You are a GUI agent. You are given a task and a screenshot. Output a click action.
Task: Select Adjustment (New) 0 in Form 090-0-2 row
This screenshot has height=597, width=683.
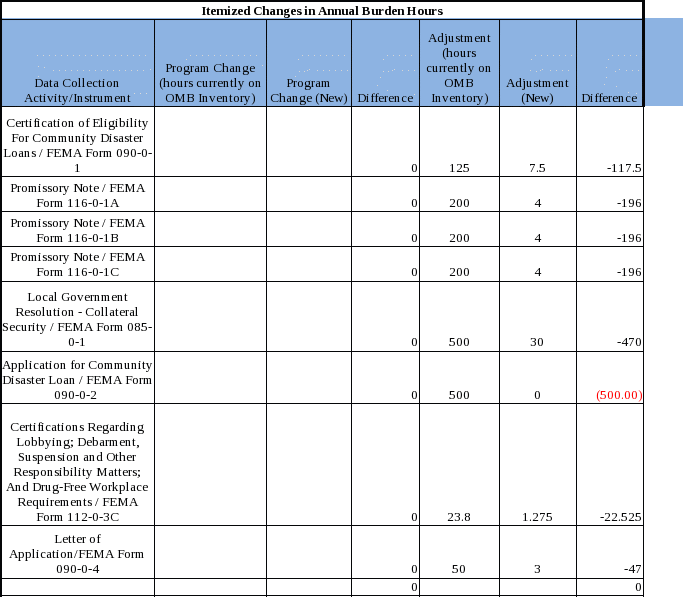point(538,395)
